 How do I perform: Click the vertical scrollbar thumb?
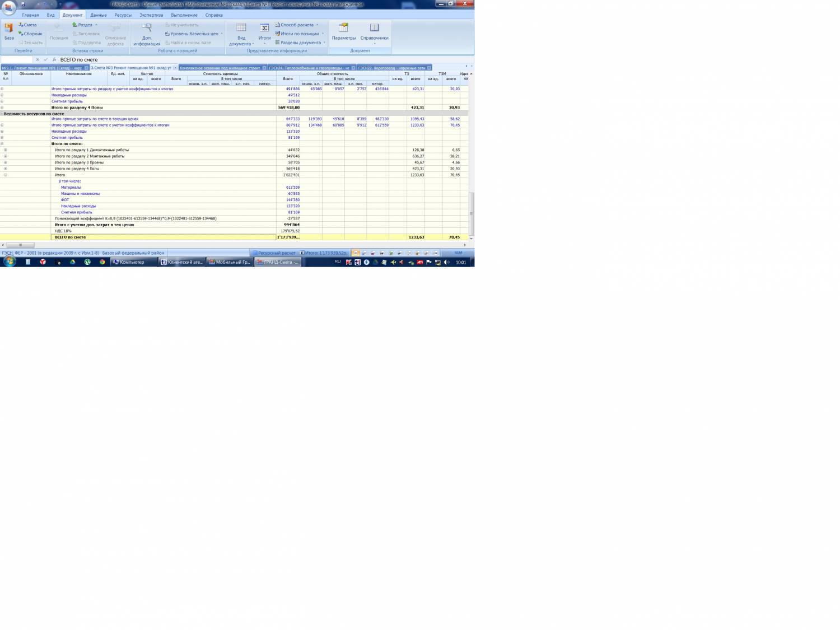pos(471,213)
